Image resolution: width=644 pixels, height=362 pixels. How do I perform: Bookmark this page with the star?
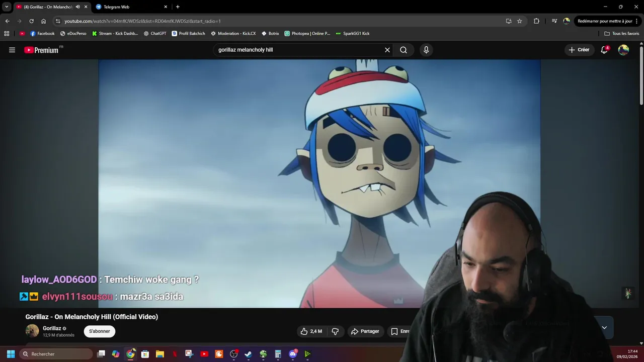coord(520,21)
